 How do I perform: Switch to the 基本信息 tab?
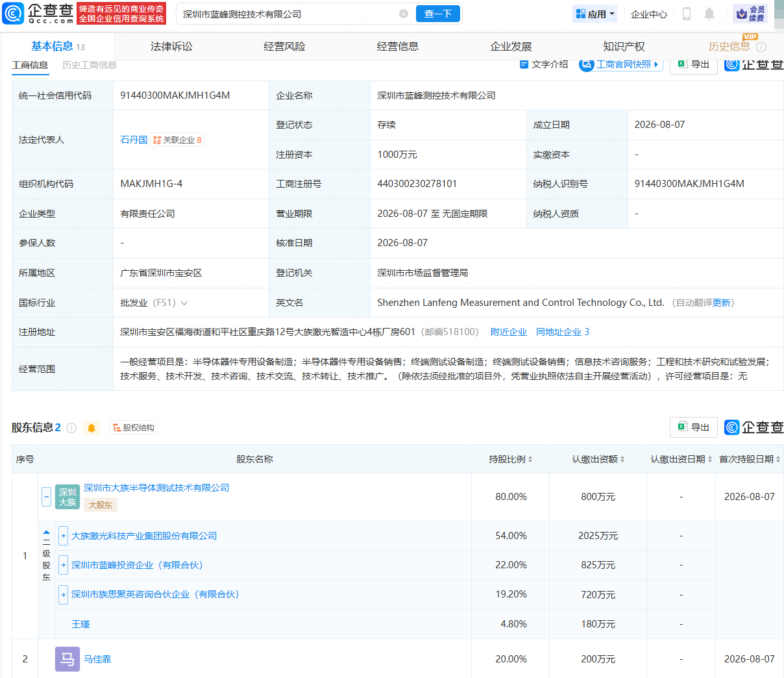tap(58, 46)
